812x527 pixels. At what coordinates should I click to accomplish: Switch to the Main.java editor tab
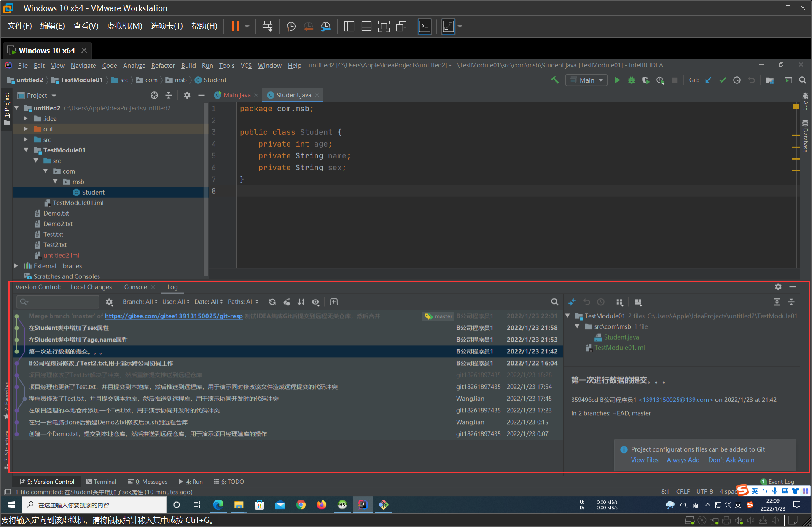click(236, 95)
